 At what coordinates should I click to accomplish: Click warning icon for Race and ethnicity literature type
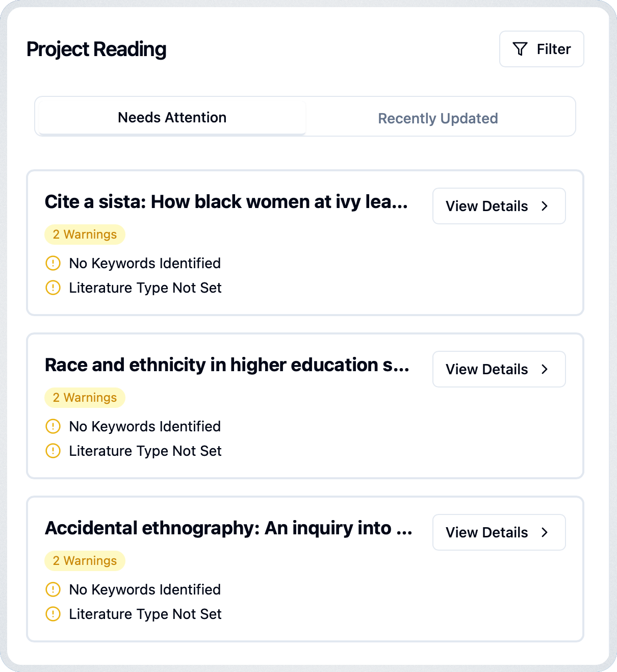[53, 451]
